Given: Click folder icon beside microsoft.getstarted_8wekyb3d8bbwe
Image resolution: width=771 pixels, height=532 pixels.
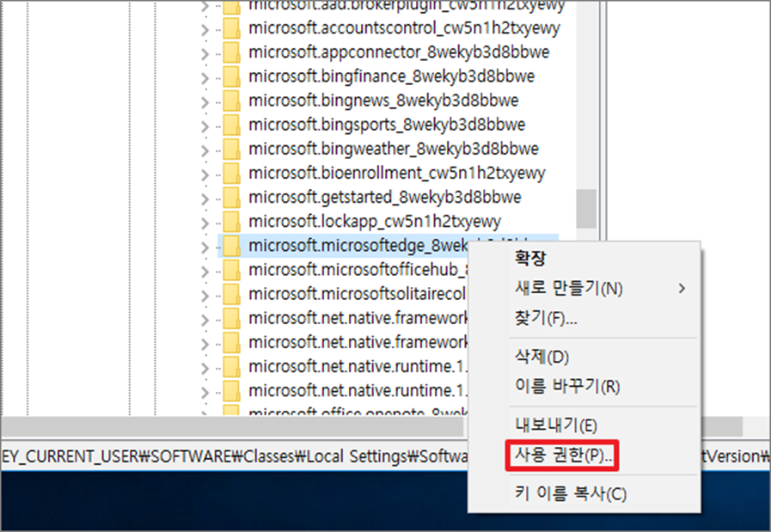Looking at the screenshot, I should click(231, 197).
